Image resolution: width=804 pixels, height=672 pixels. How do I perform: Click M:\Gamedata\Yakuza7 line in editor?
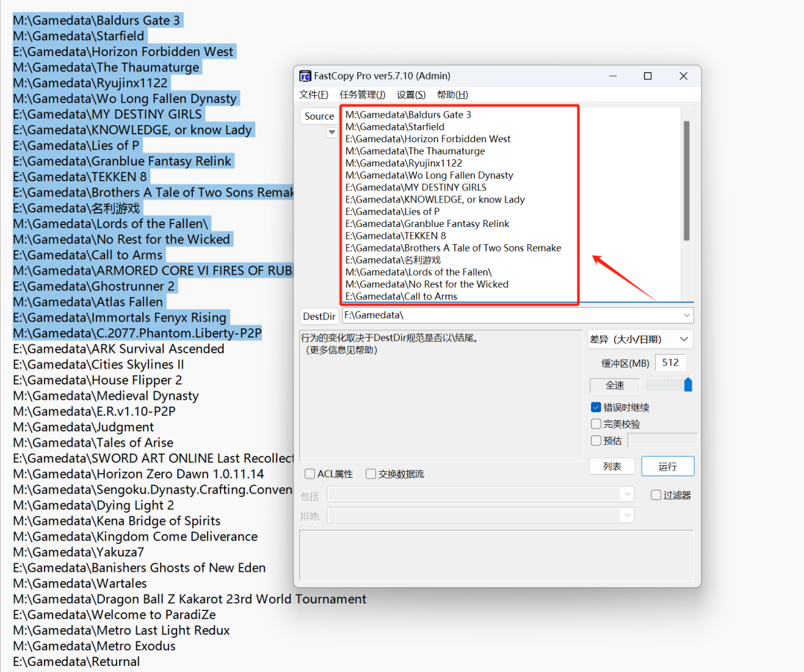(78, 553)
